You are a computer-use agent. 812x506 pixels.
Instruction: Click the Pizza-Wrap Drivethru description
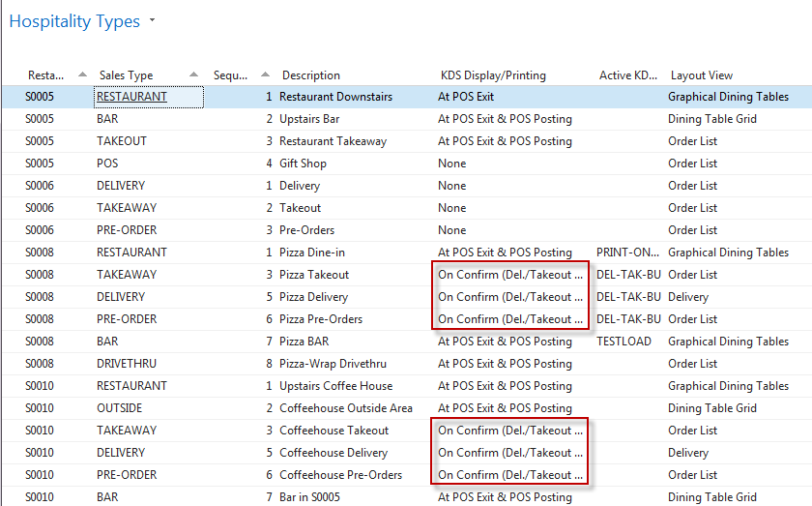pos(333,364)
